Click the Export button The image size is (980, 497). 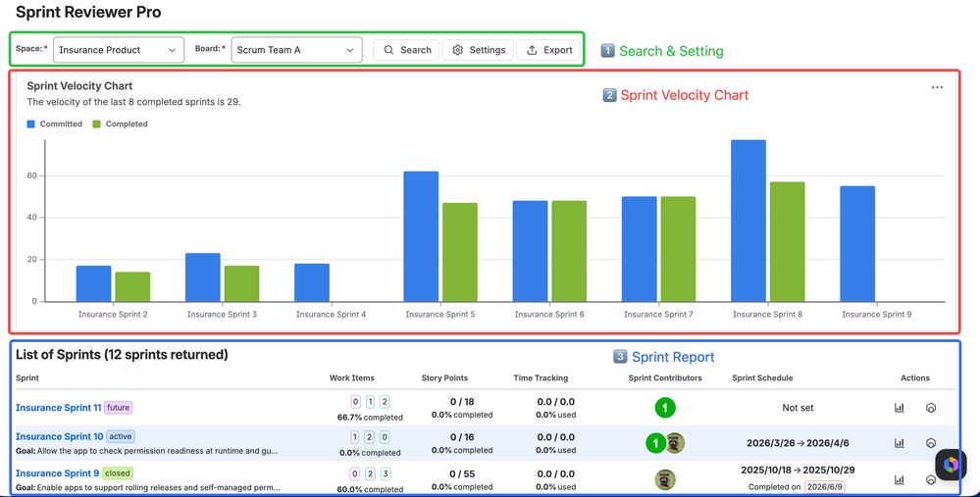[548, 50]
